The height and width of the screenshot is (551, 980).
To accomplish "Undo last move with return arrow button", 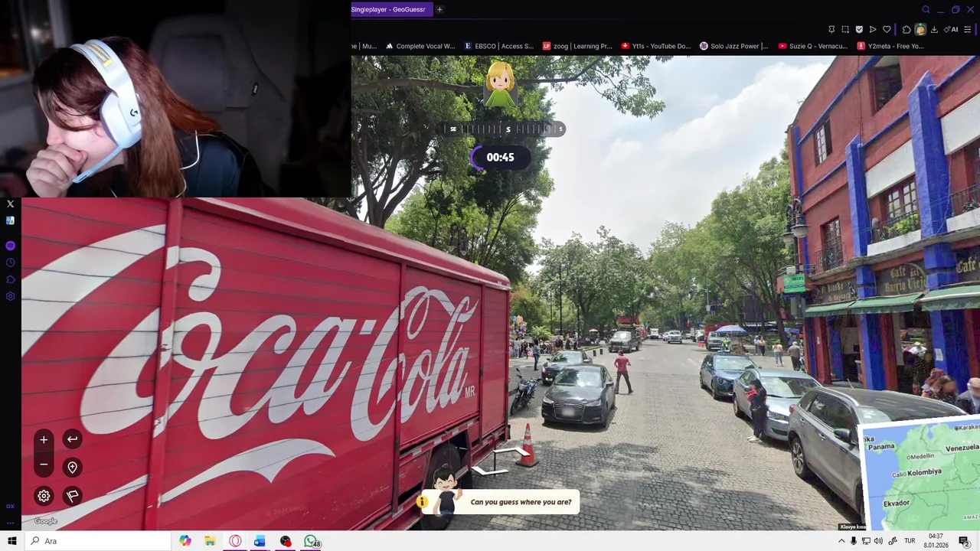I will (72, 439).
